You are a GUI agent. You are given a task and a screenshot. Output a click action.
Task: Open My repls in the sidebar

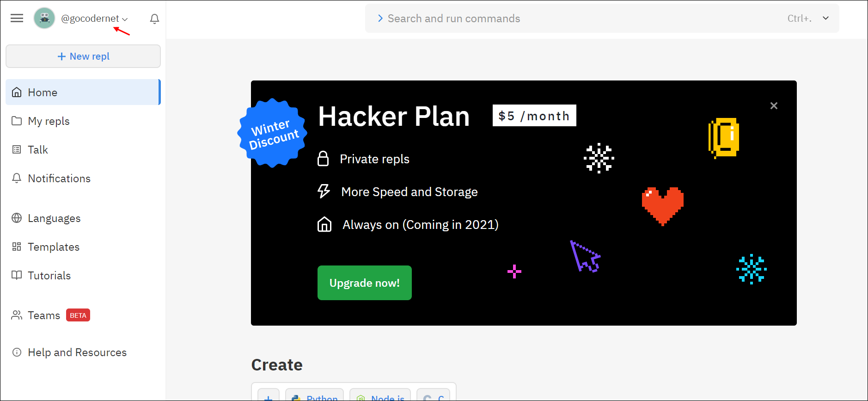(x=83, y=121)
